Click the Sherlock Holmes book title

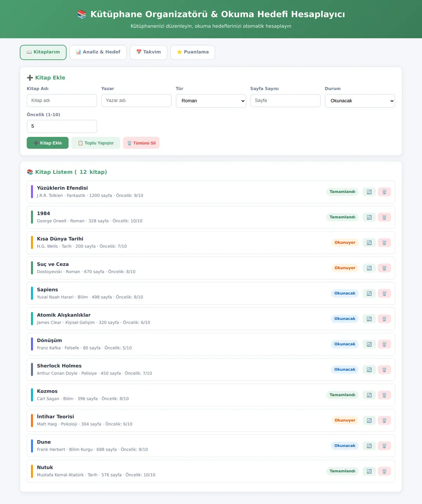click(x=59, y=366)
